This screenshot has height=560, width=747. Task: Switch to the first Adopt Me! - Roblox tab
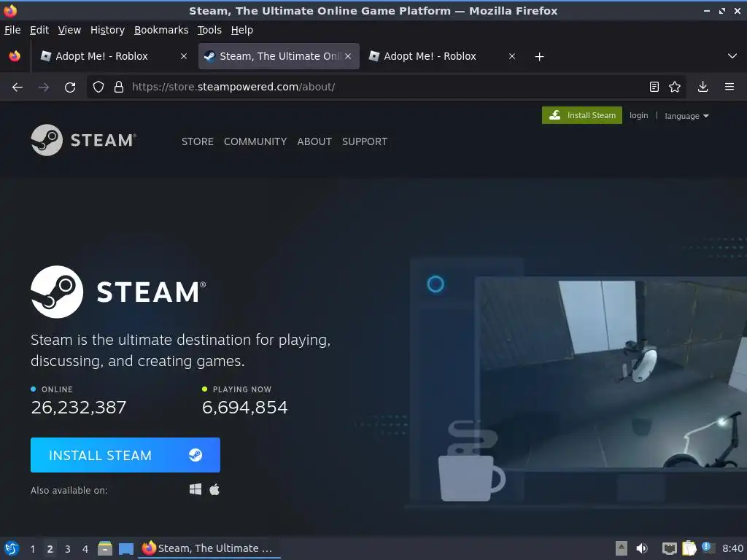coord(113,56)
